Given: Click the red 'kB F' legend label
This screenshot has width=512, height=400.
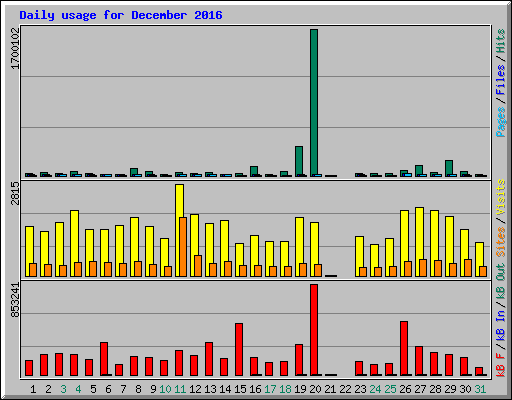Looking at the screenshot, I should click(x=501, y=364).
